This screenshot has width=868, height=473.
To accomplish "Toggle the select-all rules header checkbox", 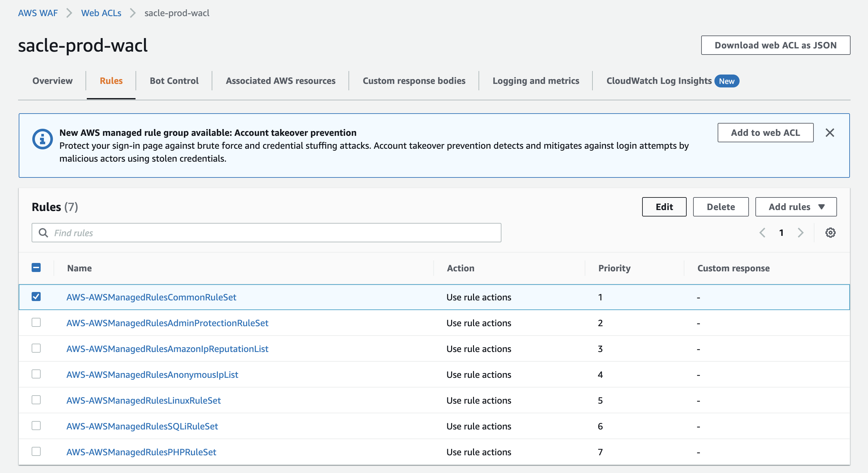I will tap(36, 267).
